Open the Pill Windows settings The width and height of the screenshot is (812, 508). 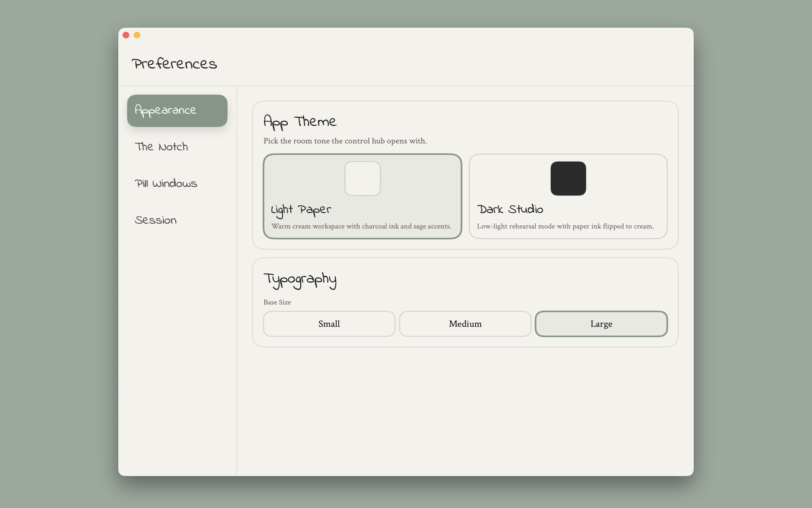point(177,183)
